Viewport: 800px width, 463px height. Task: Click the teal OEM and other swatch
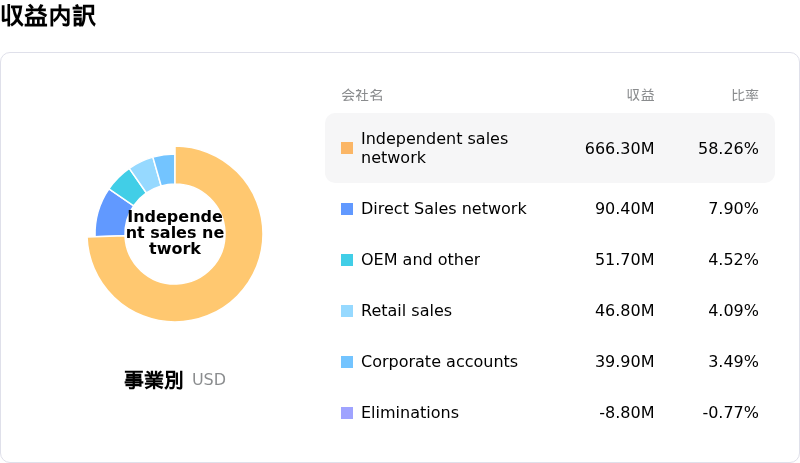click(x=347, y=260)
